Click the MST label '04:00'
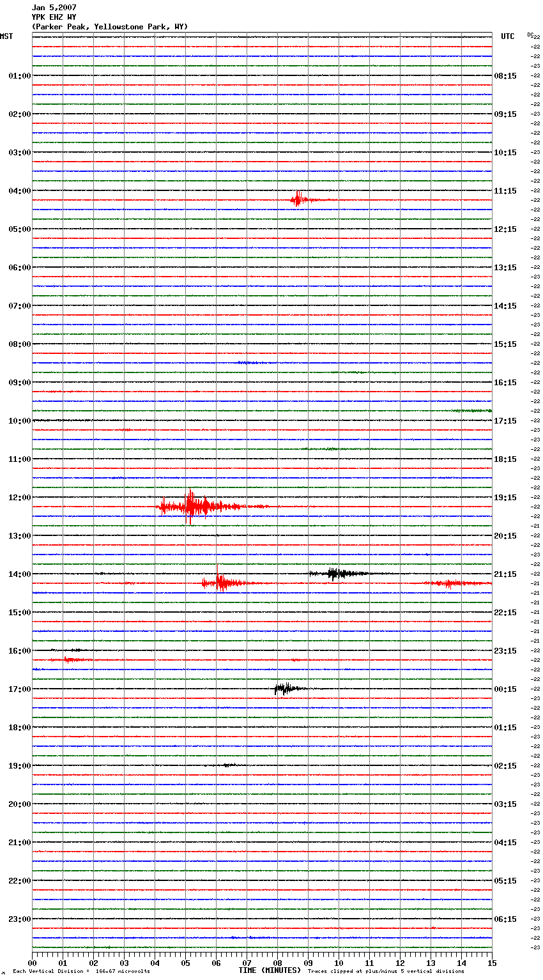 pyautogui.click(x=20, y=191)
